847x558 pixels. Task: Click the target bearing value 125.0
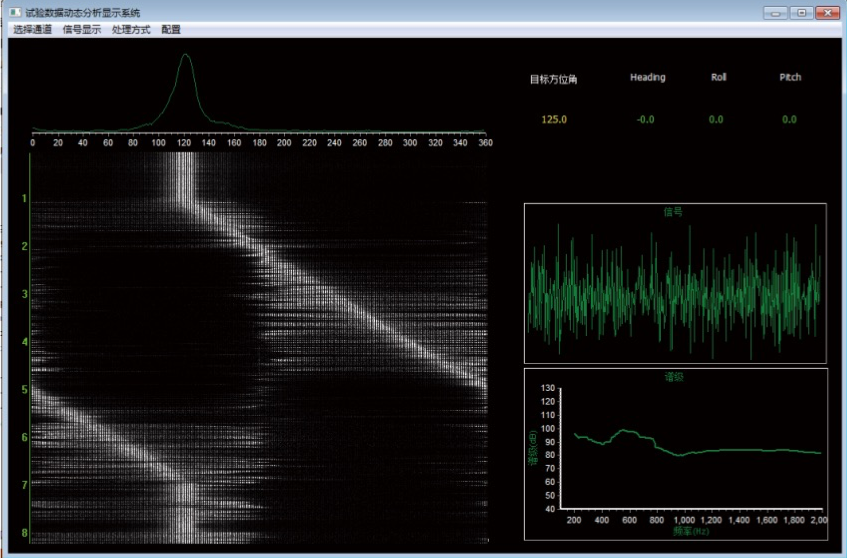click(x=554, y=119)
